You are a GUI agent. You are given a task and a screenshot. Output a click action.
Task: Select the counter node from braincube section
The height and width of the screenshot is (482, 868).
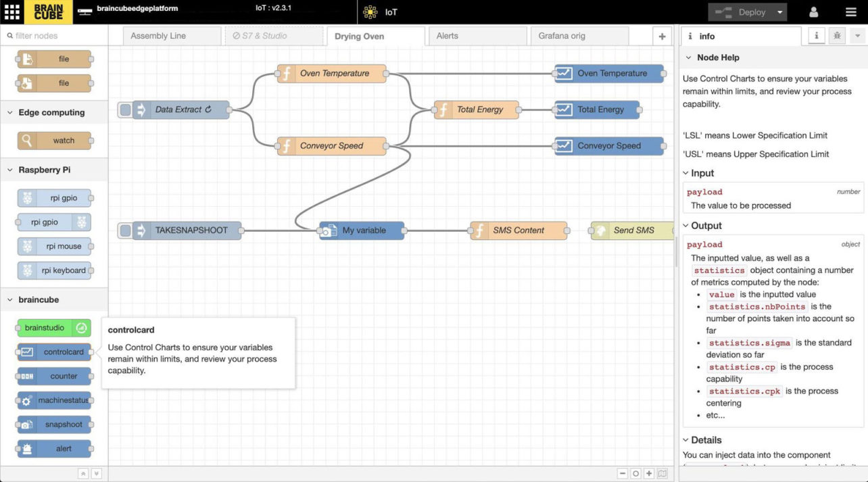[x=54, y=376]
